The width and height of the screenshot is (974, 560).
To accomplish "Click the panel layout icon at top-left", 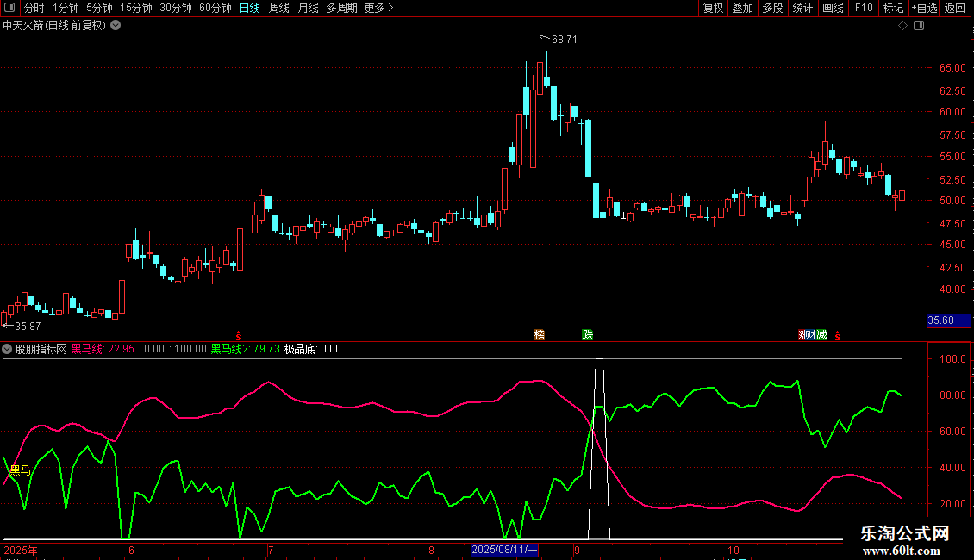I will pos(9,8).
